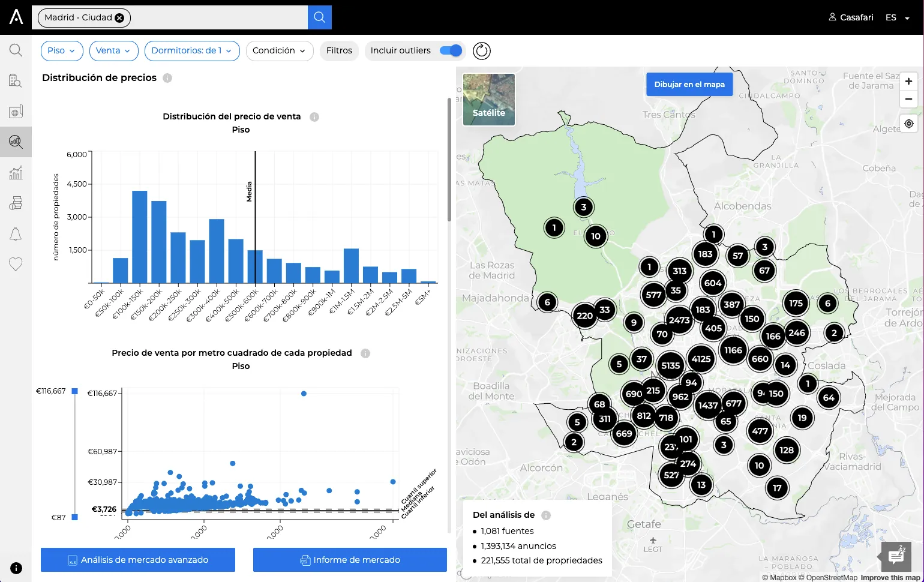Show info next to Del análisis de
Screen dimensions: 924x582
[x=546, y=515]
